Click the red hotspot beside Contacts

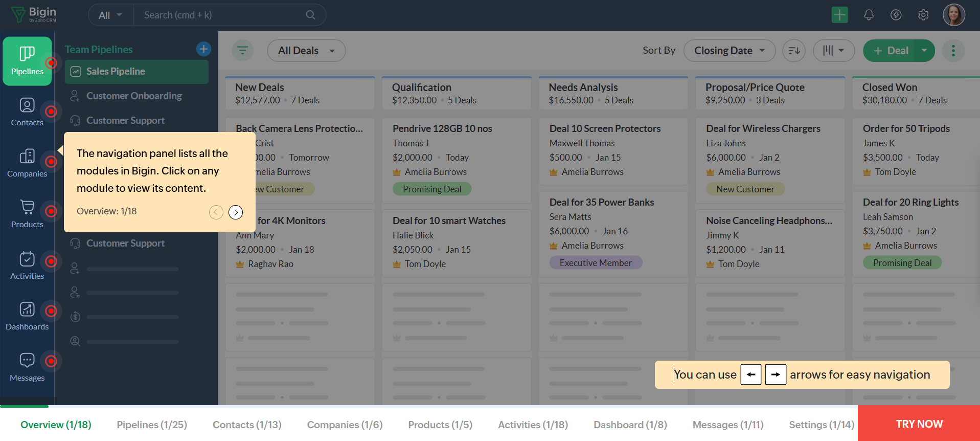point(51,112)
